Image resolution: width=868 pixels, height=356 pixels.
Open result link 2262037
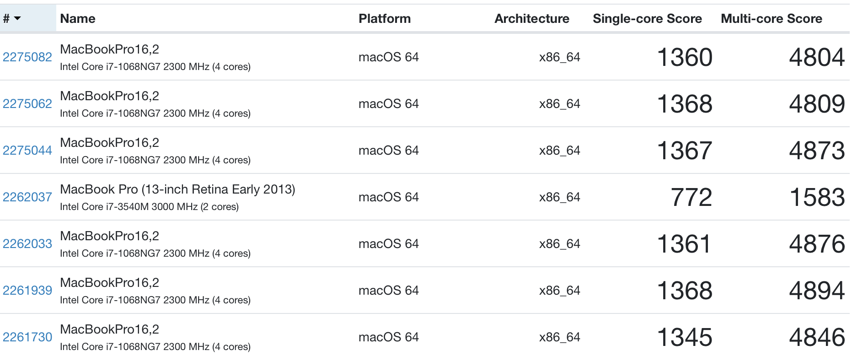[27, 197]
